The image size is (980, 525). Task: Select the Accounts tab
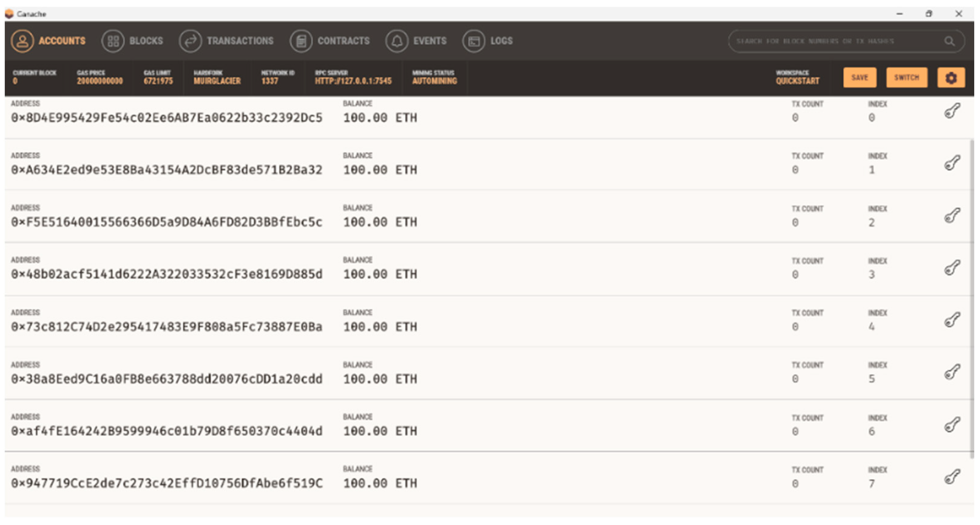click(x=48, y=41)
